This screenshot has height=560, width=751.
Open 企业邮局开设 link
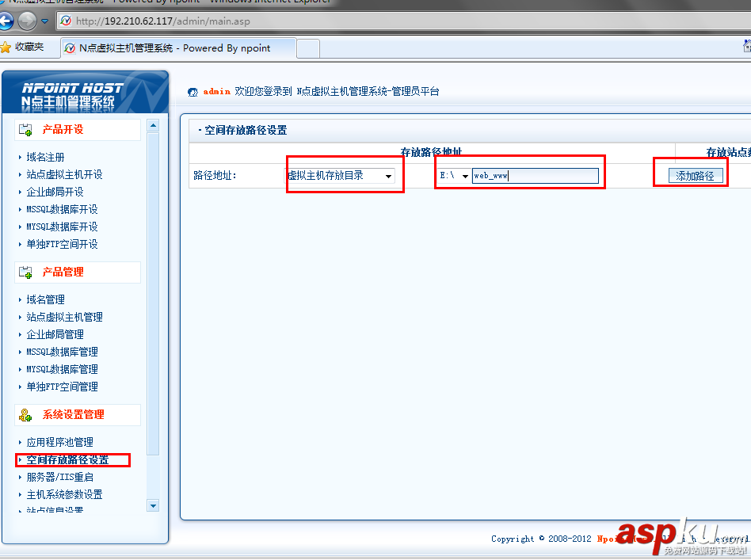(x=55, y=192)
